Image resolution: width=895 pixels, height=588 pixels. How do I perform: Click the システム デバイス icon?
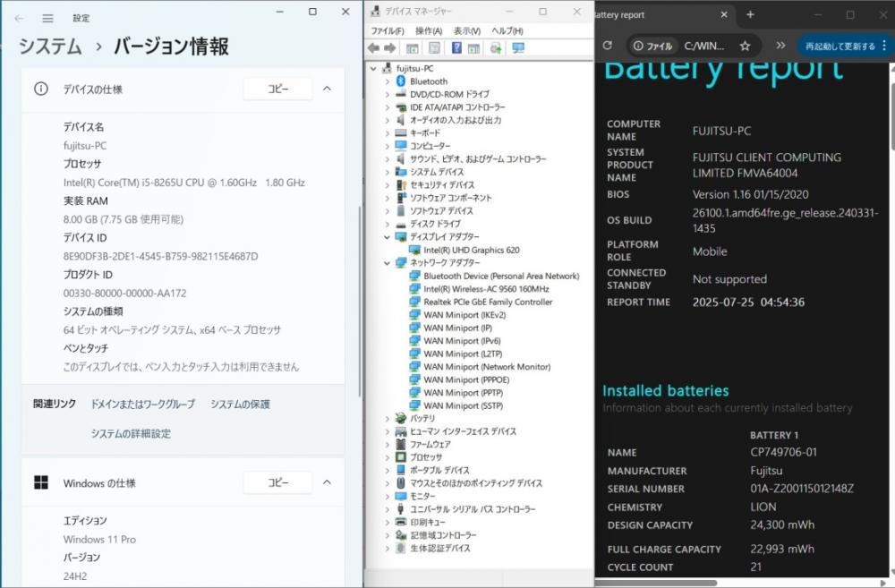tap(401, 172)
